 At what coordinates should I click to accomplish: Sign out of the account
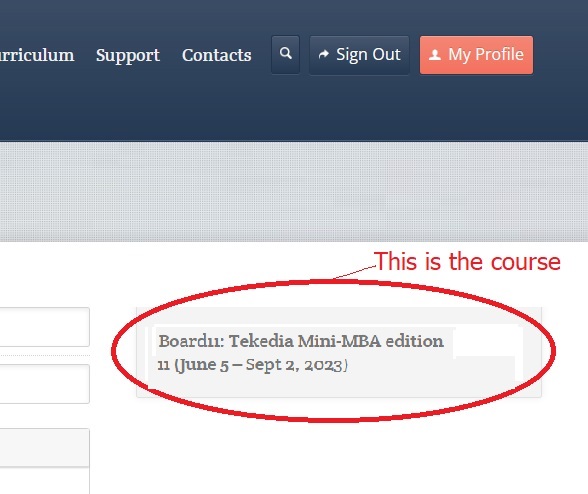[359, 55]
